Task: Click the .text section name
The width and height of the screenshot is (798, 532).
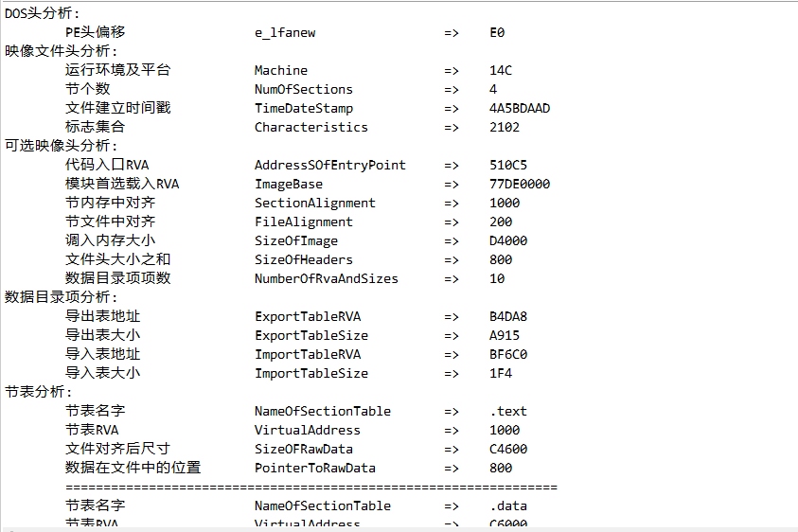Action: click(x=508, y=411)
